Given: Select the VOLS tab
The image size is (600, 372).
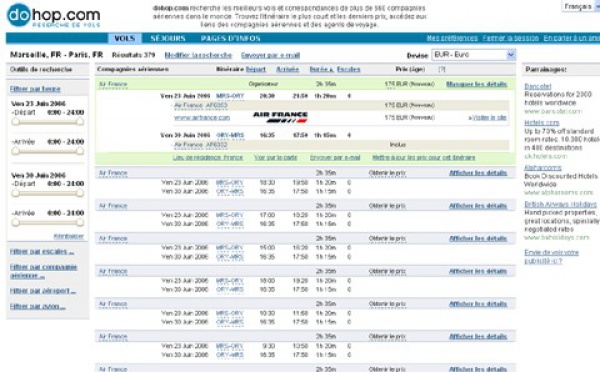Looking at the screenshot, I should [124, 38].
